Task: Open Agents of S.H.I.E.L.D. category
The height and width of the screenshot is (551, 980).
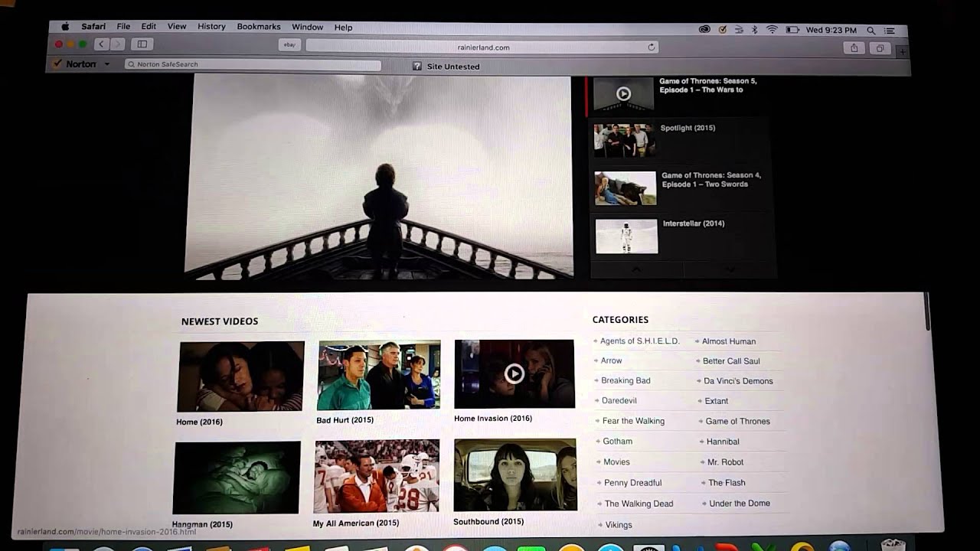Action: [640, 341]
